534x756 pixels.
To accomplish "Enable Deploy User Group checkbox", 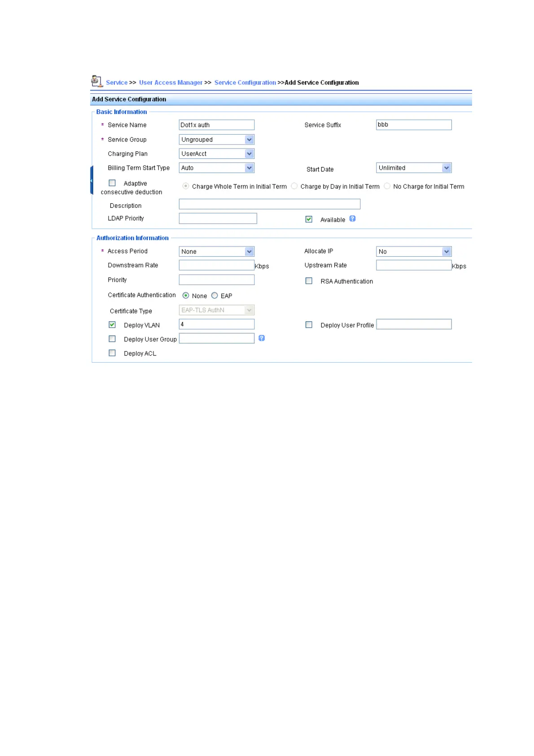I will 112,339.
